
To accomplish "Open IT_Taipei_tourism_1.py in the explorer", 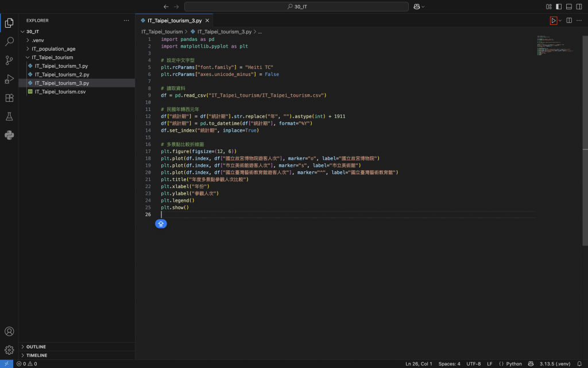I will 61,66.
